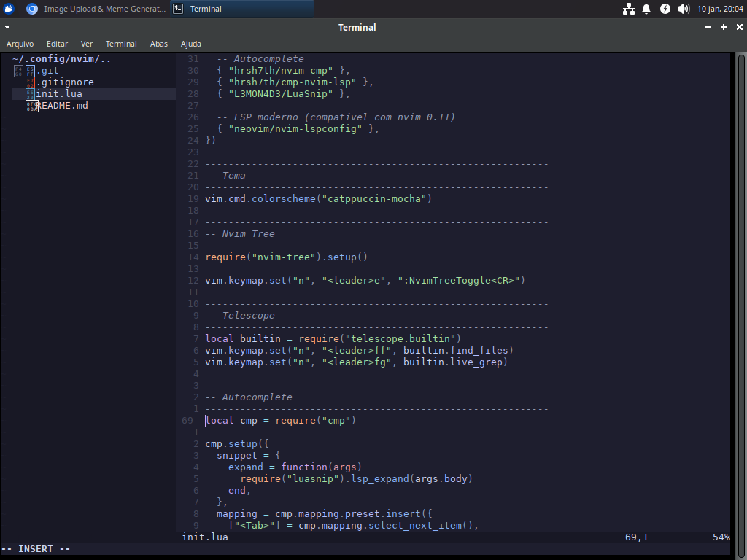Click the "snippet = {" line
Image resolution: width=747 pixels, height=560 pixels.
pyautogui.click(x=248, y=455)
